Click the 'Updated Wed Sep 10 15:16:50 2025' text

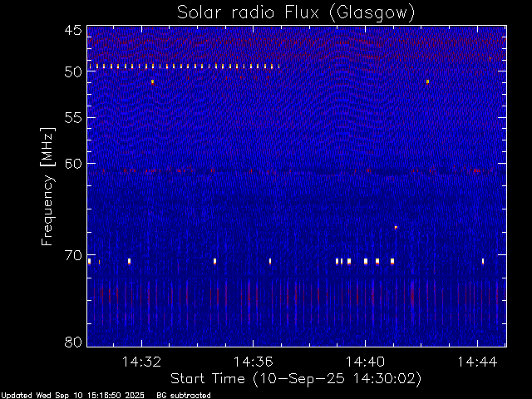(72, 396)
